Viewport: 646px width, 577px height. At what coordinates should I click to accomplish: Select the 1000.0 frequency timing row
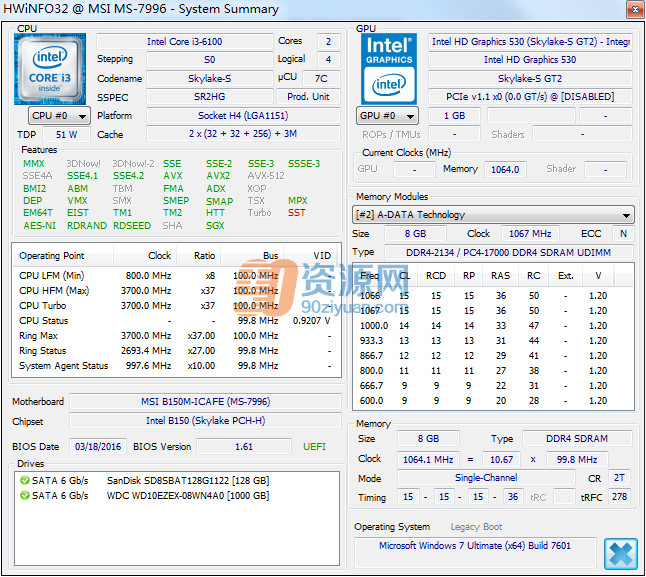[x=493, y=326]
